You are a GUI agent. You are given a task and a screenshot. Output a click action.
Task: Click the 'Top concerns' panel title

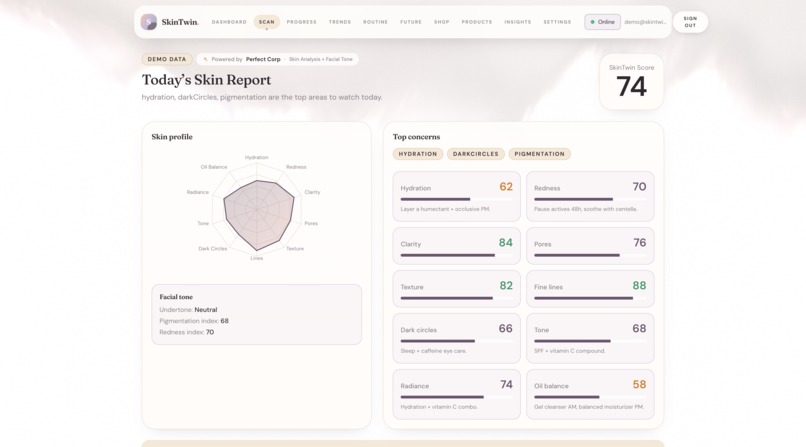(416, 137)
